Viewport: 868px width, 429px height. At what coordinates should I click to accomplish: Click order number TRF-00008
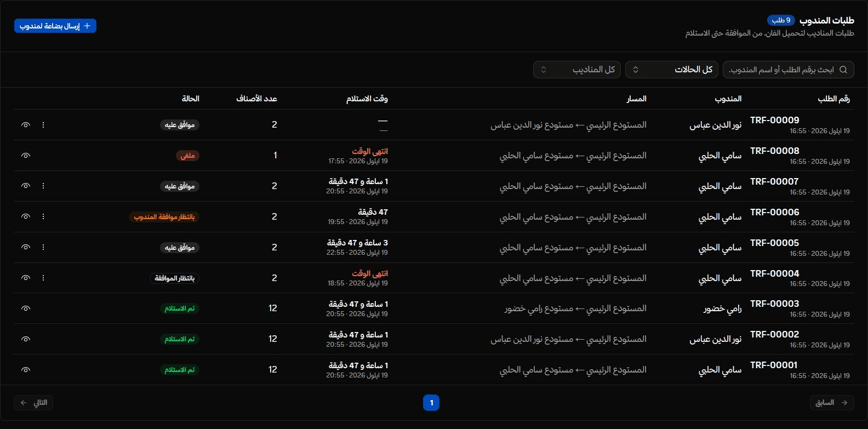pos(774,151)
